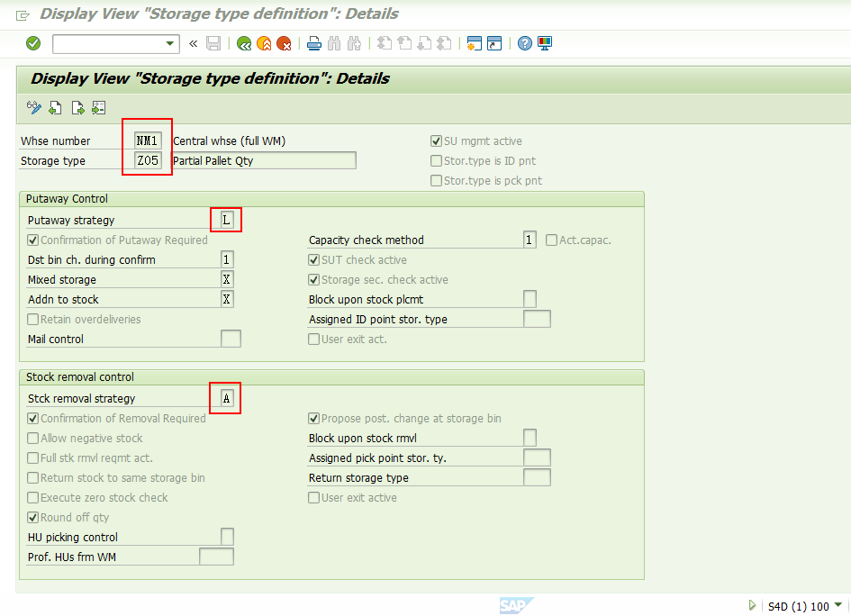Open the command field dropdown arrow

[170, 43]
